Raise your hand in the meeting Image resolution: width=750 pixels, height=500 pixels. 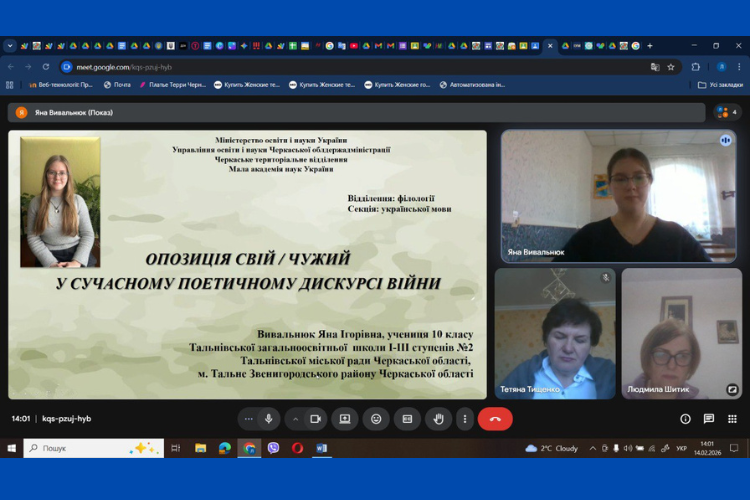pos(438,419)
